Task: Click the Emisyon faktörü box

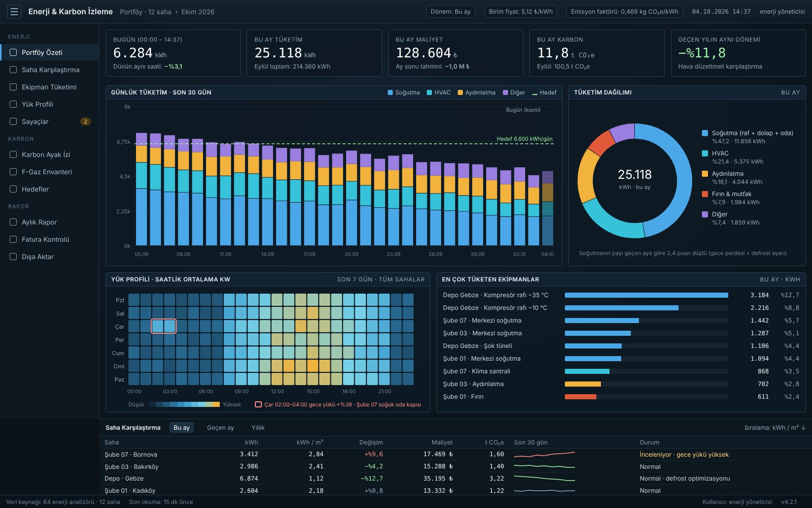Action: 624,12
